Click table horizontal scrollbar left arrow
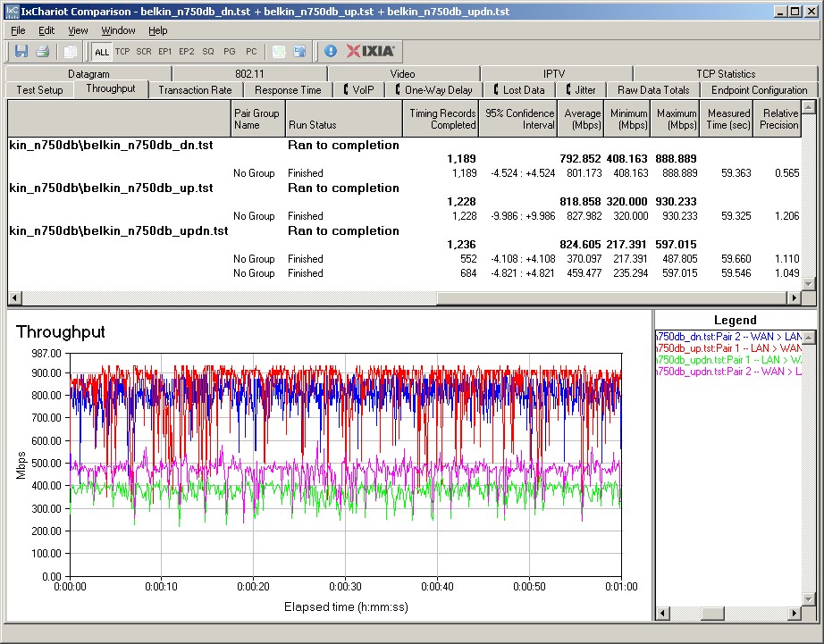Viewport: 824px width, 644px height. click(14, 297)
